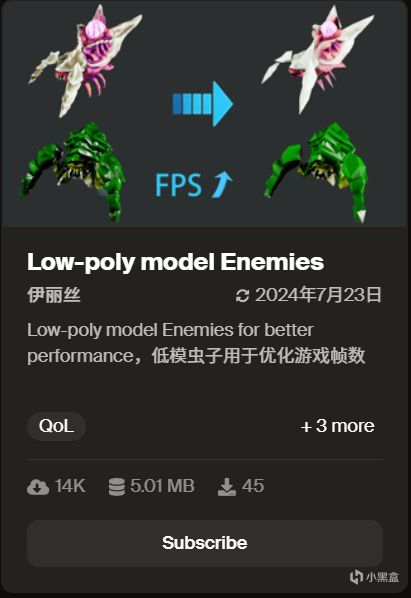Screen dimensions: 411x598
Task: Click the download tray icon near 45
Action: [226, 487]
